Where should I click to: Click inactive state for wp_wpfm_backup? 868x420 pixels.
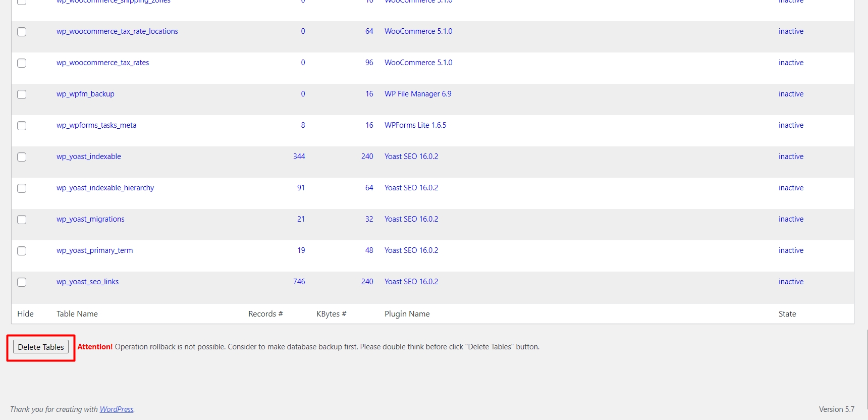(791, 94)
